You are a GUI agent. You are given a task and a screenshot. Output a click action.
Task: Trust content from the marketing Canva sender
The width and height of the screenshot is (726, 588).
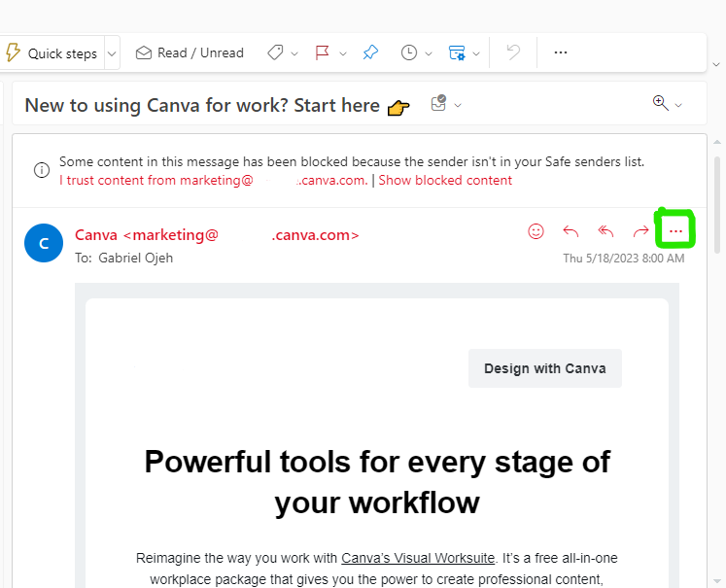click(213, 180)
